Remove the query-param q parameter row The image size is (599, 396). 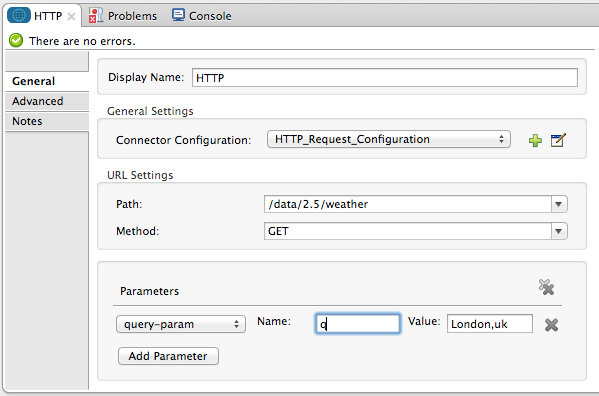click(551, 325)
